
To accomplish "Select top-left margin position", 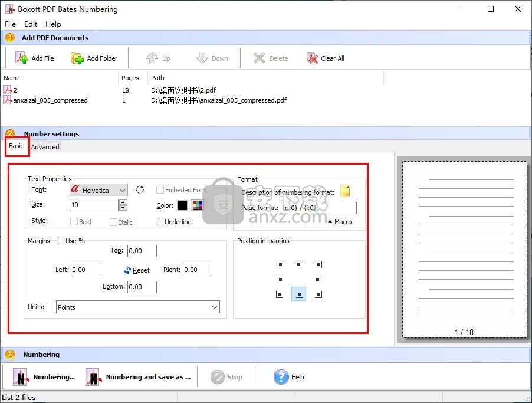I will [280, 264].
